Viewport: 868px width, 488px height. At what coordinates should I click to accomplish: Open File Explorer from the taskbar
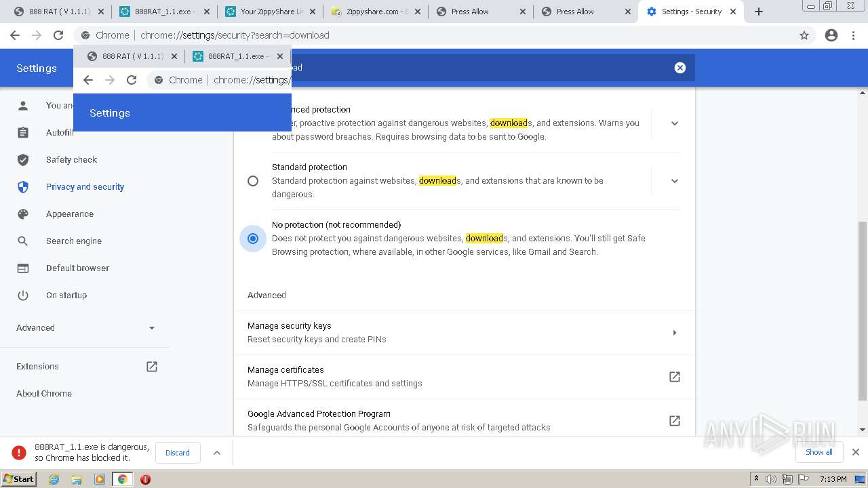click(x=77, y=479)
